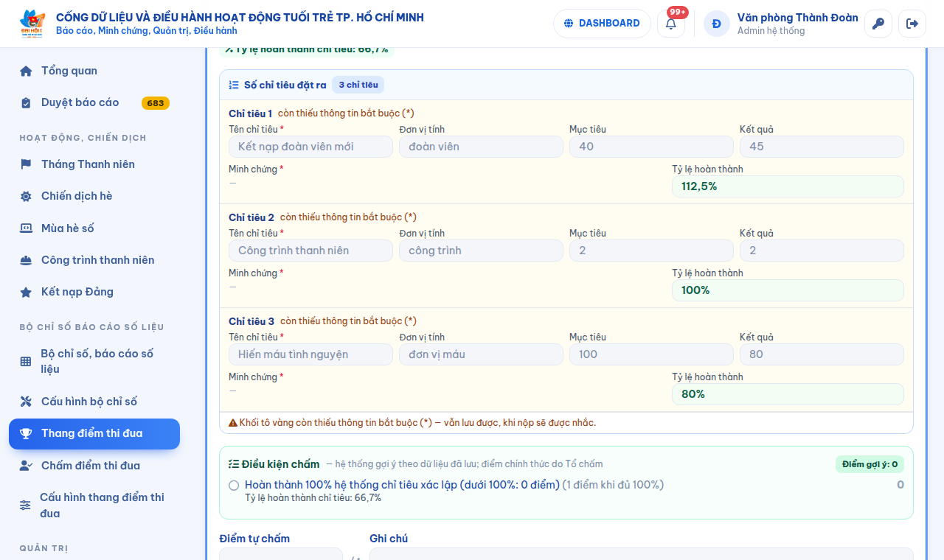Click the Chấm điểm thi đua user-check icon

(x=26, y=466)
